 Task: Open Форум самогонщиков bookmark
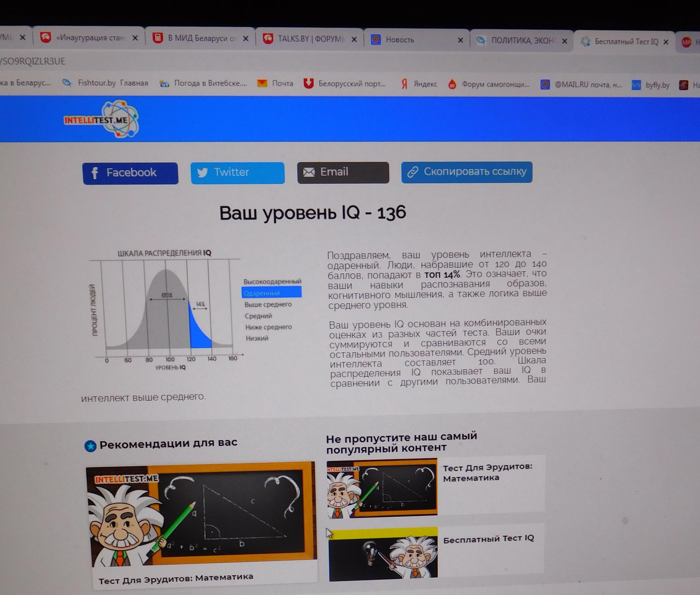click(x=489, y=84)
